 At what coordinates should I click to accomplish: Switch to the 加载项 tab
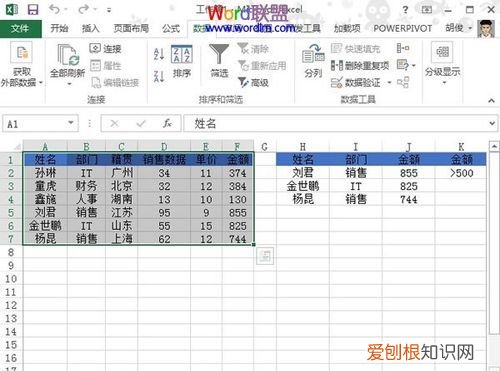pyautogui.click(x=347, y=28)
